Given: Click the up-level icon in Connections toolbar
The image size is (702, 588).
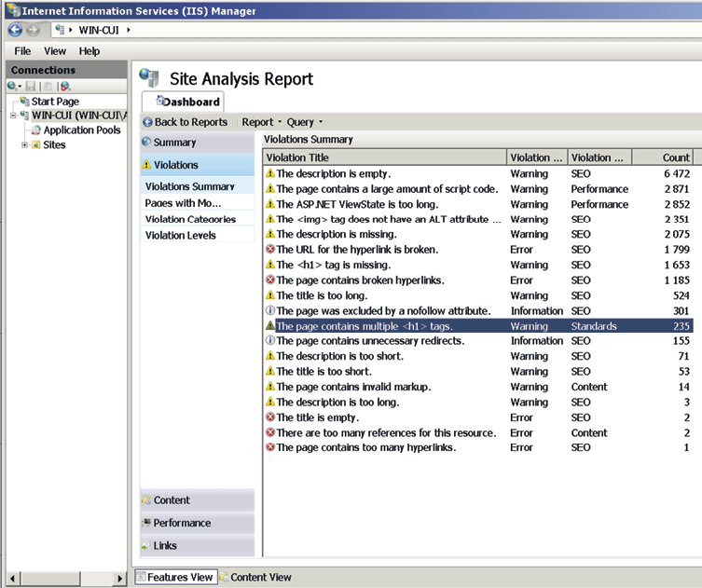Looking at the screenshot, I should pos(48,86).
